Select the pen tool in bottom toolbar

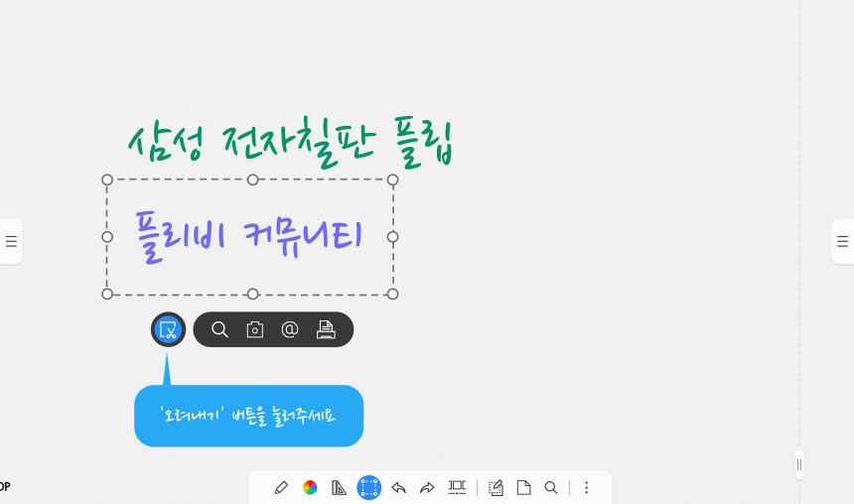[281, 488]
